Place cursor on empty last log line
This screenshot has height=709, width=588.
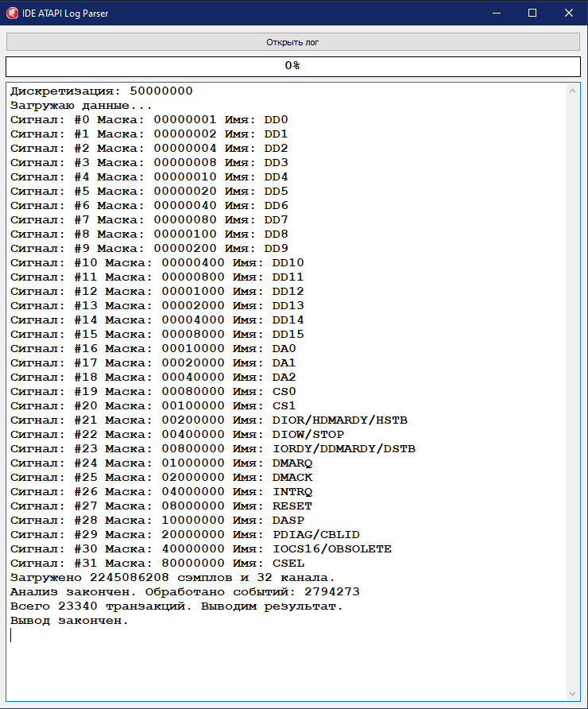click(288, 635)
